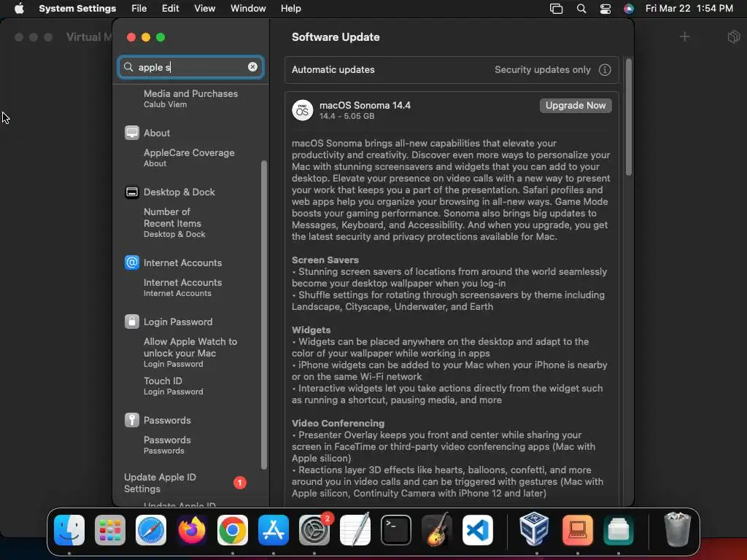The width and height of the screenshot is (747, 560).
Task: Click the Video Conferencing heading
Action: pos(338,424)
